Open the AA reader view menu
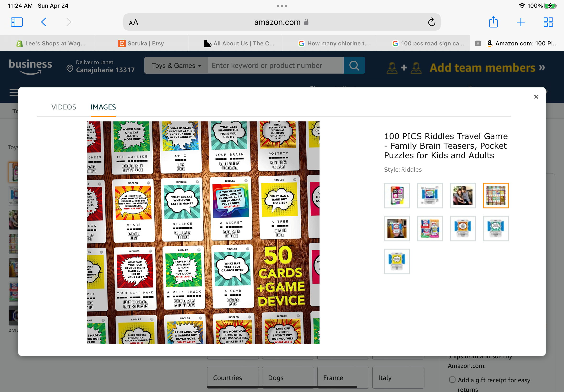The width and height of the screenshot is (564, 392). (x=134, y=23)
